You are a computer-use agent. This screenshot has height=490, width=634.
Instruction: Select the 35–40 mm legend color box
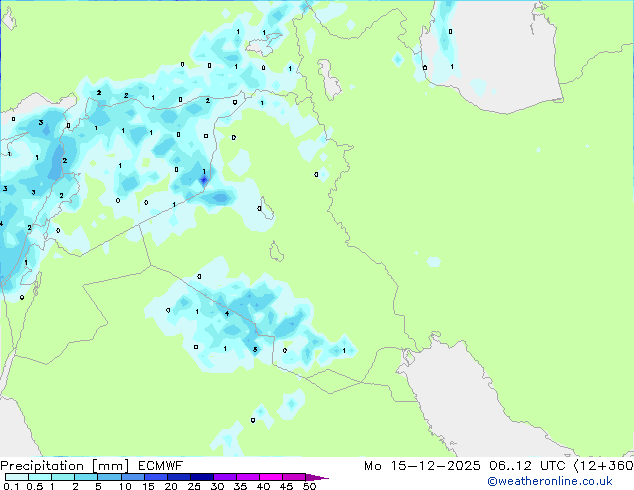[247, 477]
